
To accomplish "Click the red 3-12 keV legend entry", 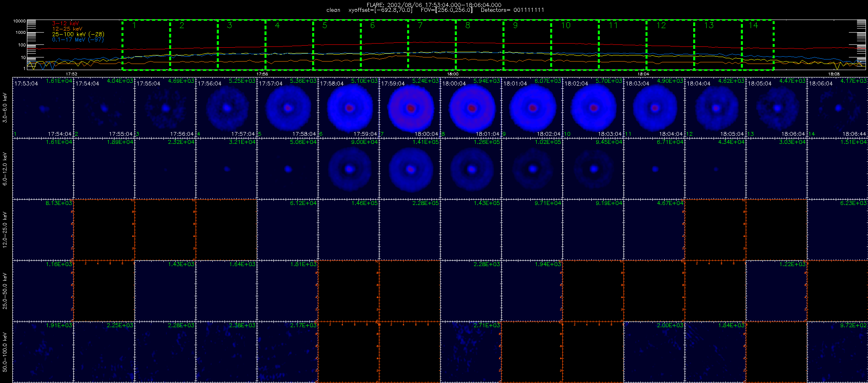I will (66, 24).
